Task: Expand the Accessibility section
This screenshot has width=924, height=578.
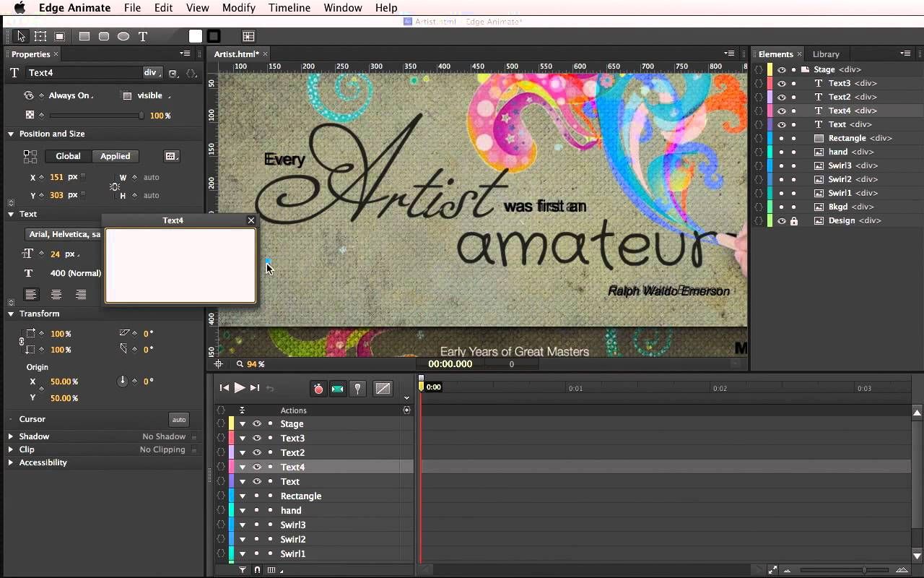Action: pyautogui.click(x=11, y=462)
